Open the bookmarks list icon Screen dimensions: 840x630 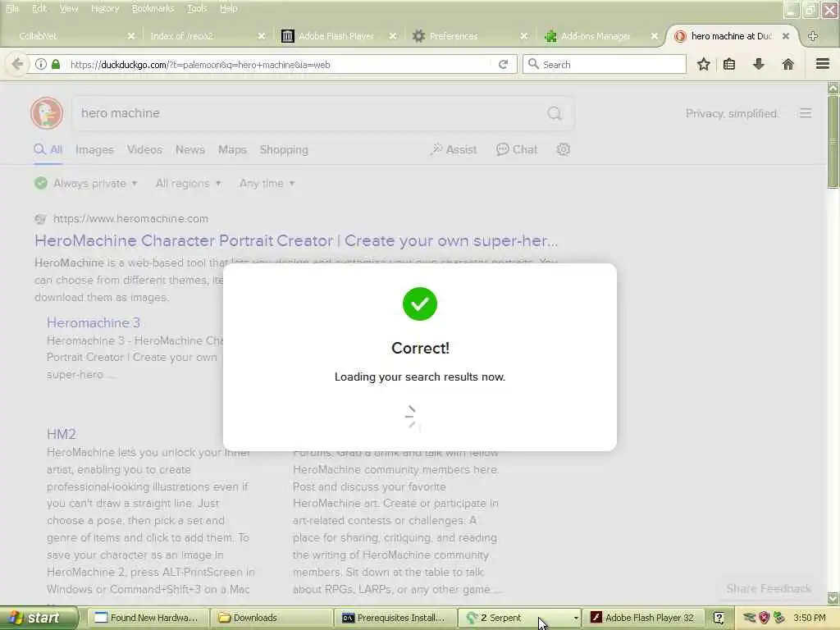(x=729, y=64)
